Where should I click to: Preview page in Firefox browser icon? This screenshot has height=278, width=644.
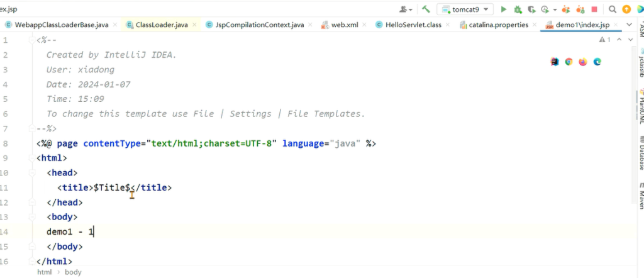pos(583,62)
